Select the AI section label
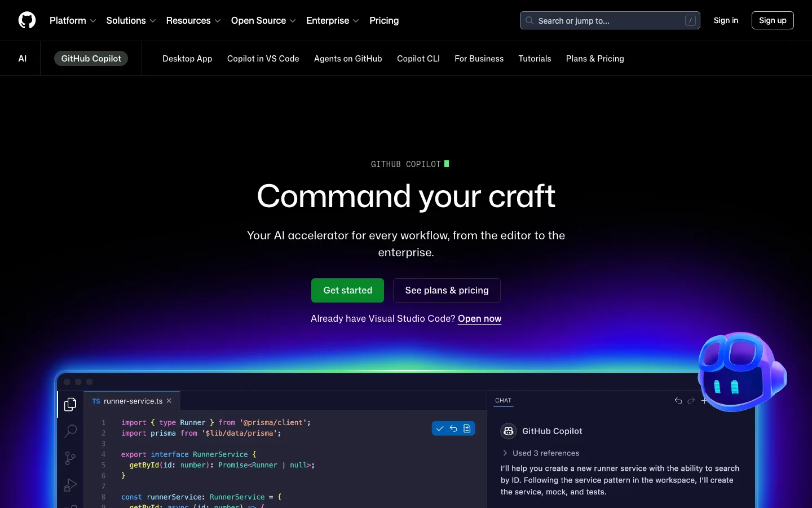Image resolution: width=812 pixels, height=508 pixels. pos(23,58)
